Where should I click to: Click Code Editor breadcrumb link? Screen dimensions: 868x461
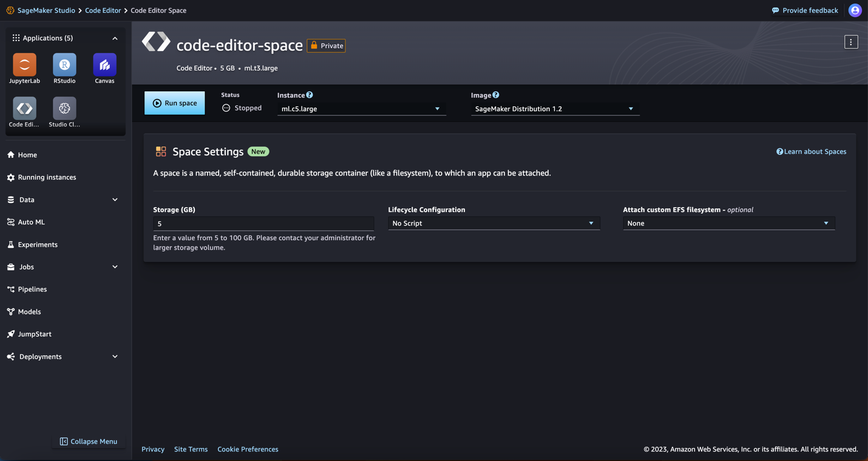[x=103, y=10]
